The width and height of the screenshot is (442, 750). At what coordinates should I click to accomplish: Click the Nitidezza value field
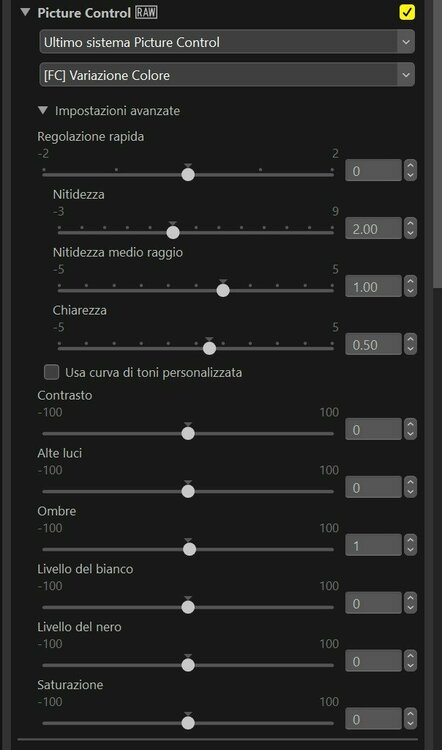pos(373,229)
